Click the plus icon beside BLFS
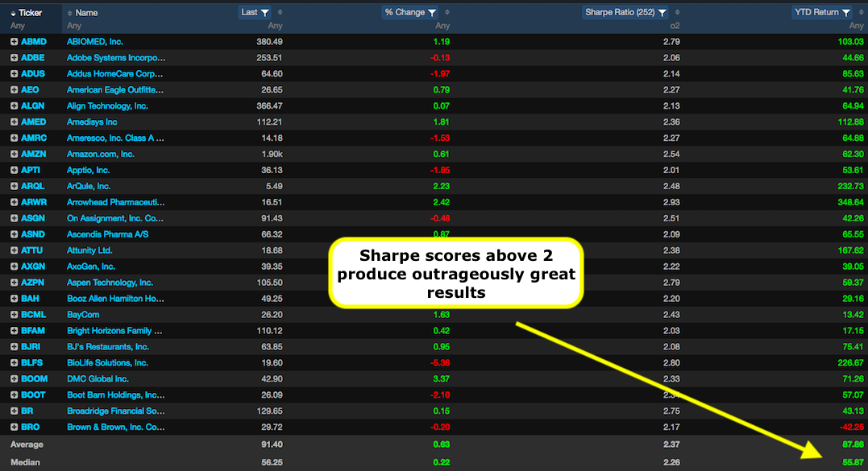Screen dimensions: 868x471 (x=14, y=362)
